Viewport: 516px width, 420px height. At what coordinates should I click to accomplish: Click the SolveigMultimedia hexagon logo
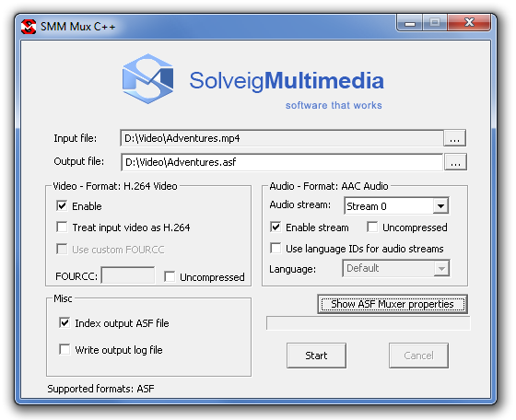[x=147, y=78]
